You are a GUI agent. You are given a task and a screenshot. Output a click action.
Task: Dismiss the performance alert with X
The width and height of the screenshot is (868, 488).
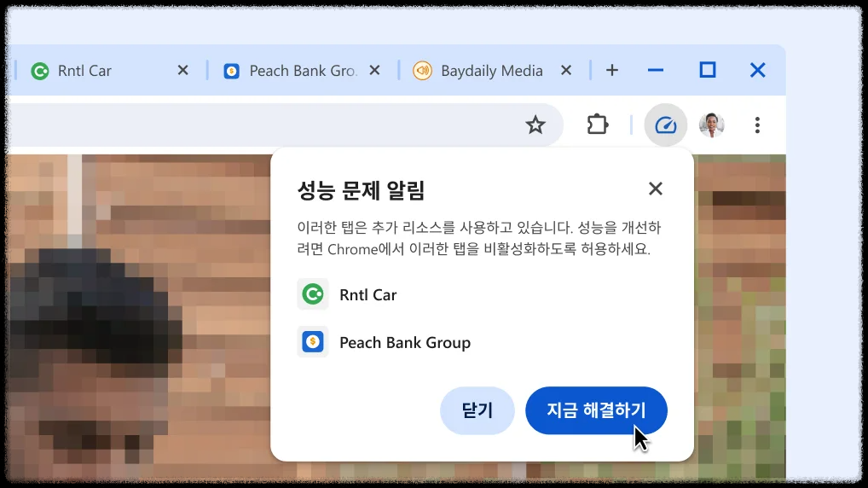pos(656,189)
